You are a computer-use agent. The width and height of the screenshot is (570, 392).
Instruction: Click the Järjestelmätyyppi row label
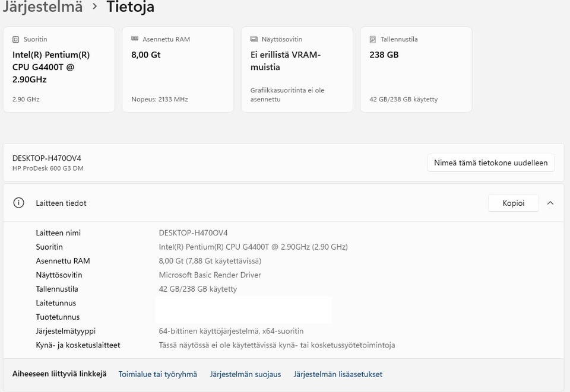tap(65, 332)
